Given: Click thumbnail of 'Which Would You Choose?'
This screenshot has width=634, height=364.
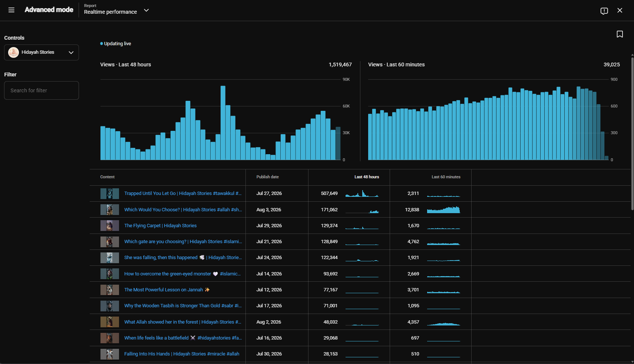Looking at the screenshot, I should point(110,210).
